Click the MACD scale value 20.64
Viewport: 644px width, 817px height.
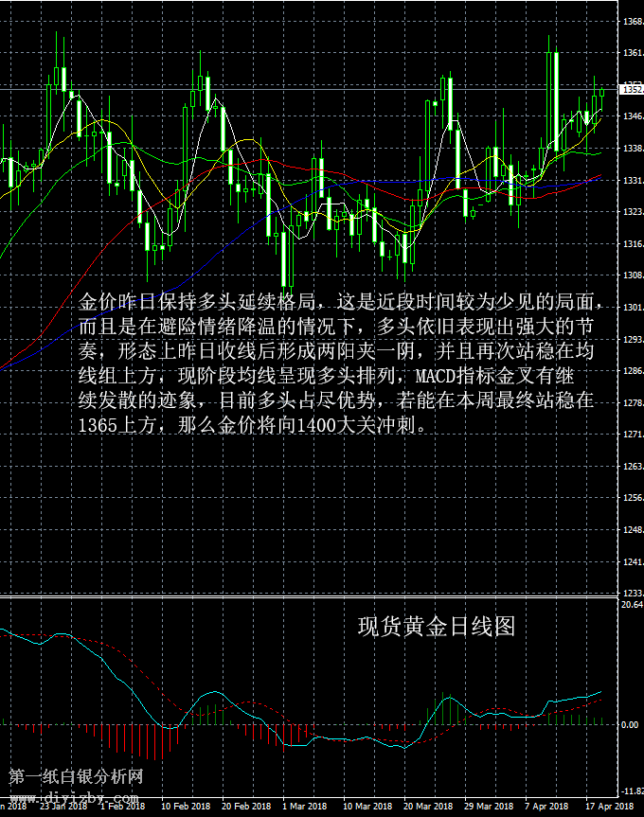631,604
